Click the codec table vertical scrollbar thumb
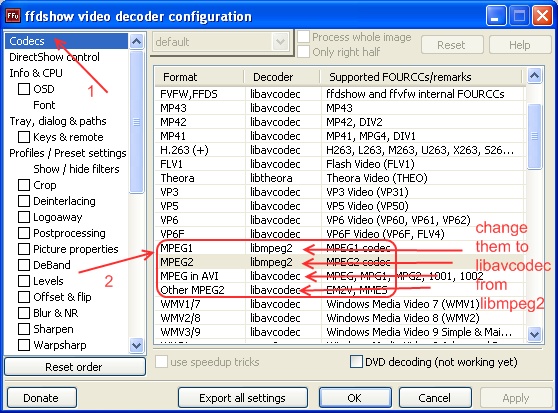The image size is (558, 413). click(535, 136)
